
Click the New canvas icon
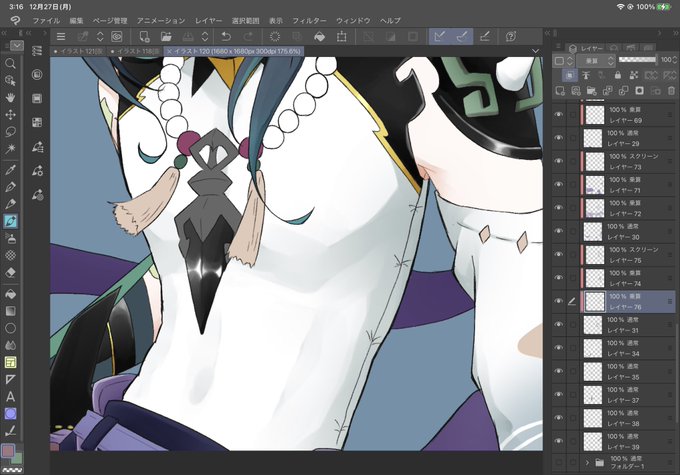[144, 36]
